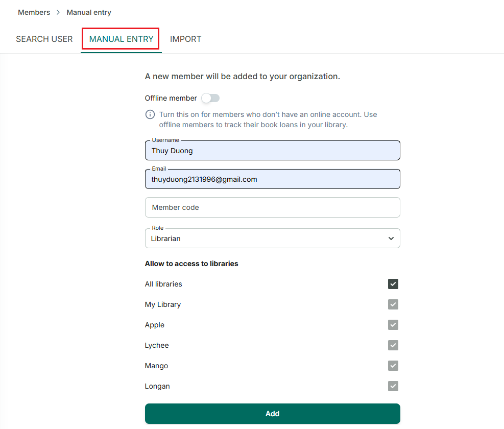
Task: Click the new member will be added text
Action: tap(243, 76)
